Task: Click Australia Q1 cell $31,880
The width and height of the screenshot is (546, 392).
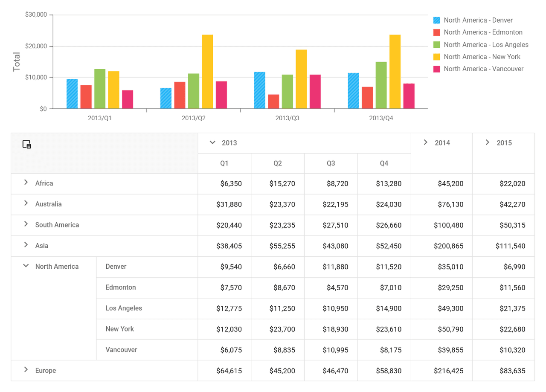Action: pyautogui.click(x=224, y=205)
